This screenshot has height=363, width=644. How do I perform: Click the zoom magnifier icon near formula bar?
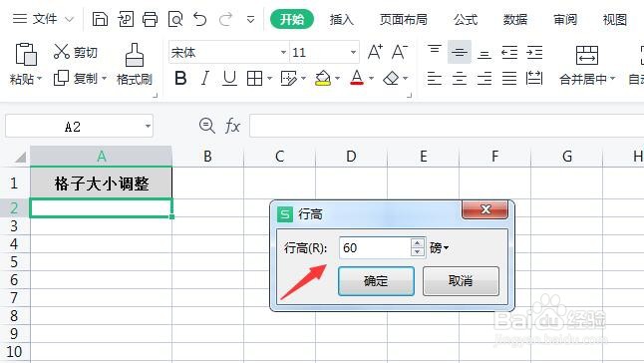coord(206,126)
